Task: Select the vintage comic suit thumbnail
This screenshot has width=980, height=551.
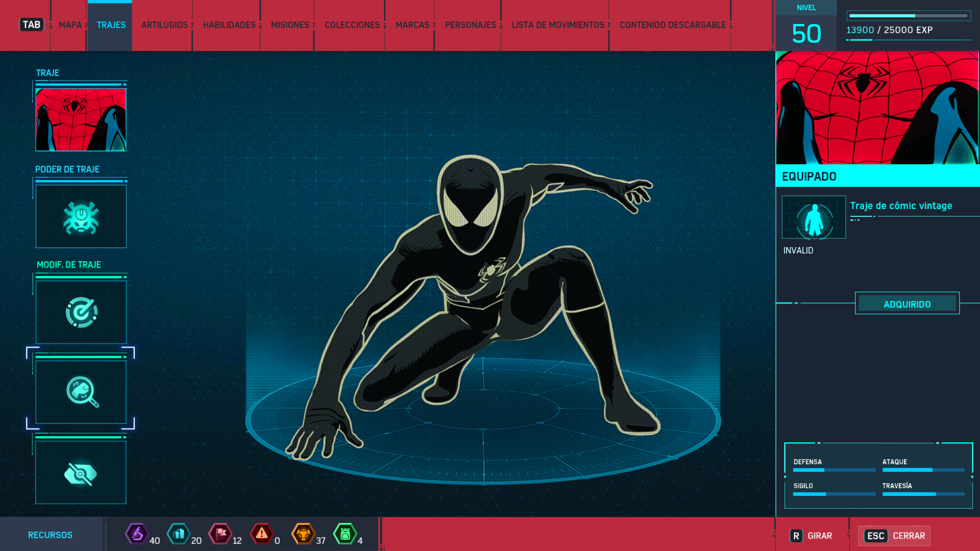Action: pyautogui.click(x=81, y=120)
